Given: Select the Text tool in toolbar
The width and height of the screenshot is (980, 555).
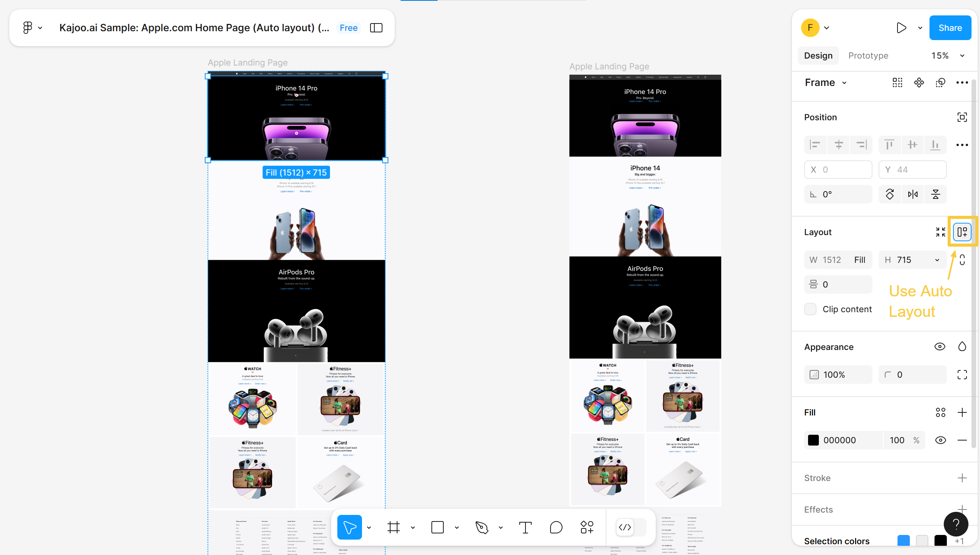Looking at the screenshot, I should 525,527.
